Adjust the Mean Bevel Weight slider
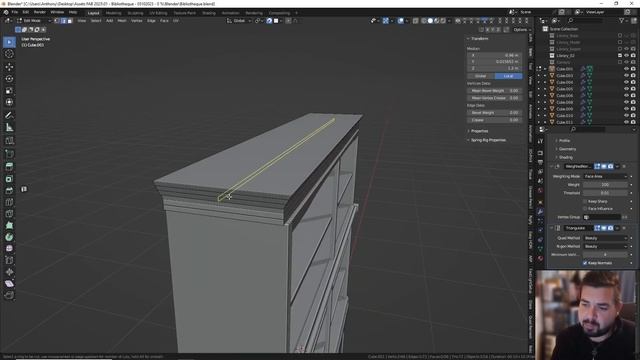Viewport: 640px width, 360px height. coord(495,91)
